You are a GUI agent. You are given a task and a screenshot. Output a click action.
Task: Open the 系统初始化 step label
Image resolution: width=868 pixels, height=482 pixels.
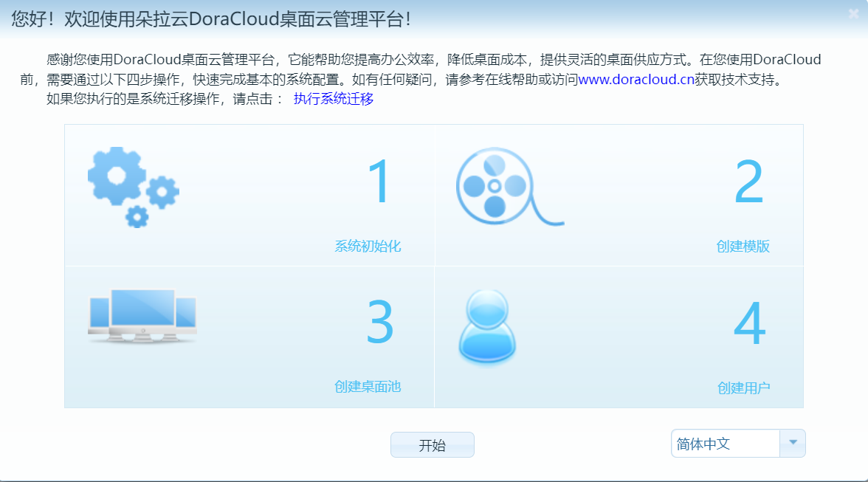(x=368, y=247)
